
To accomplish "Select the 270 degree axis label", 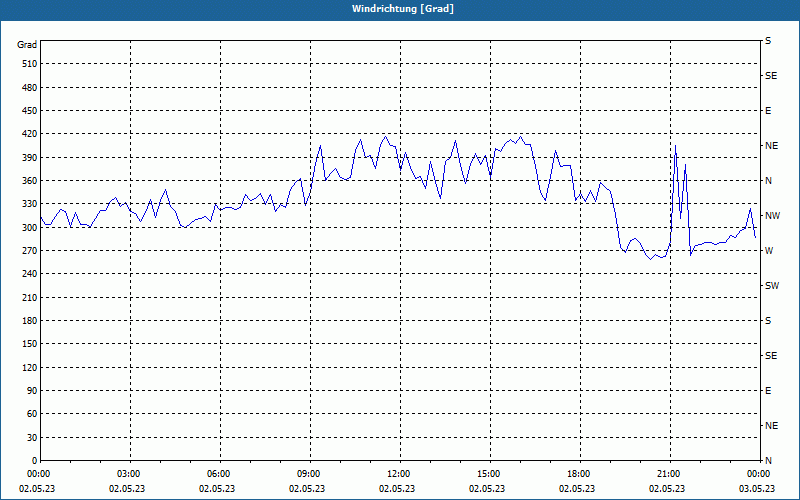I will 30,251.
